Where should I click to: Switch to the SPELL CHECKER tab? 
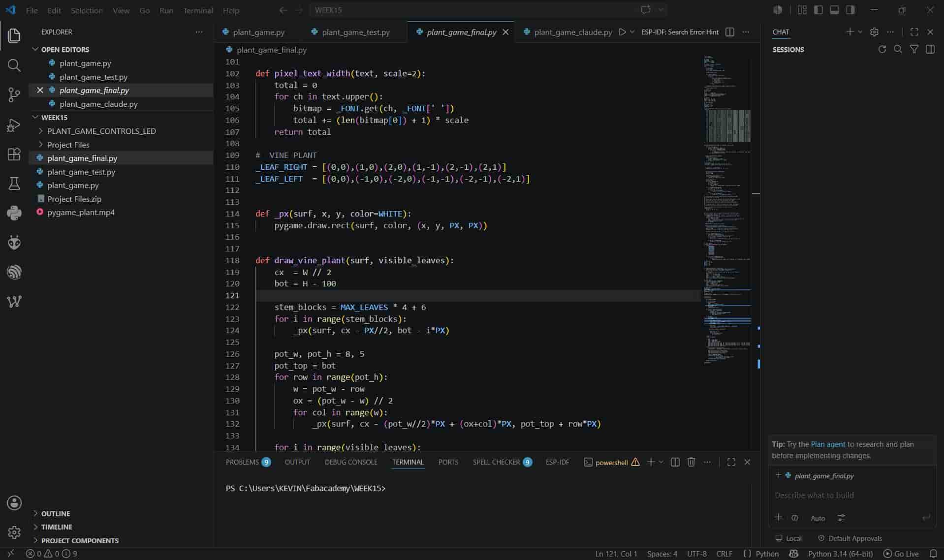point(502,462)
